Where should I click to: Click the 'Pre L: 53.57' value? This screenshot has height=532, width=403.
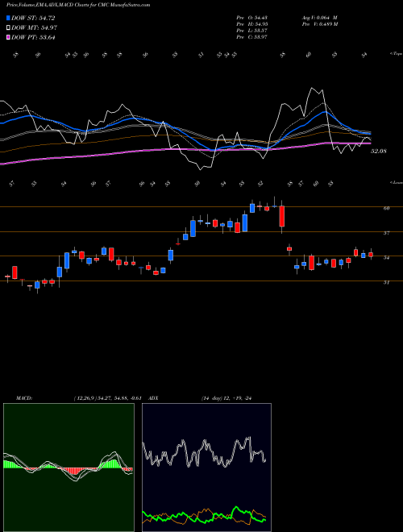pos(251,31)
